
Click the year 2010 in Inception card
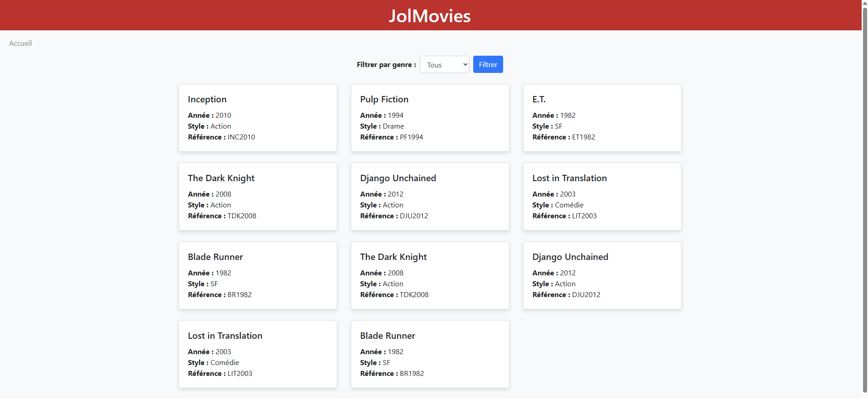point(223,115)
